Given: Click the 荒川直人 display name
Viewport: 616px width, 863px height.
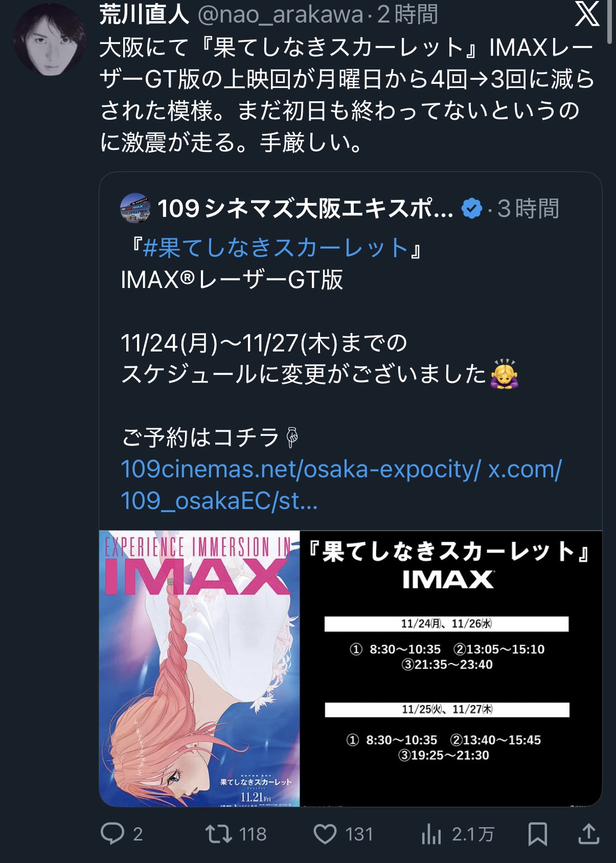Looking at the screenshot, I should 145,14.
